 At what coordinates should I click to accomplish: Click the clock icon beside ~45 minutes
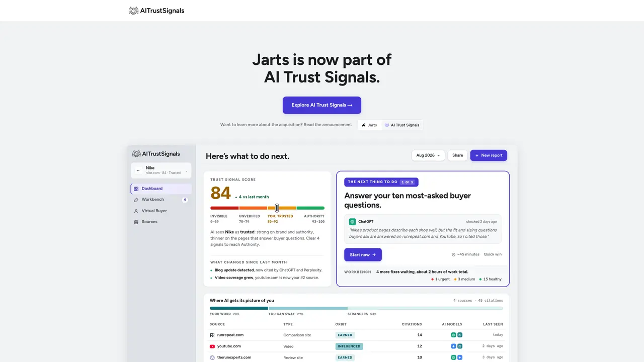(454, 254)
